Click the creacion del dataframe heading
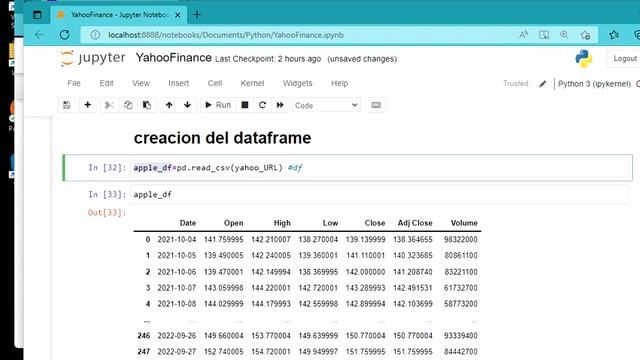The height and width of the screenshot is (360, 640). 222,138
